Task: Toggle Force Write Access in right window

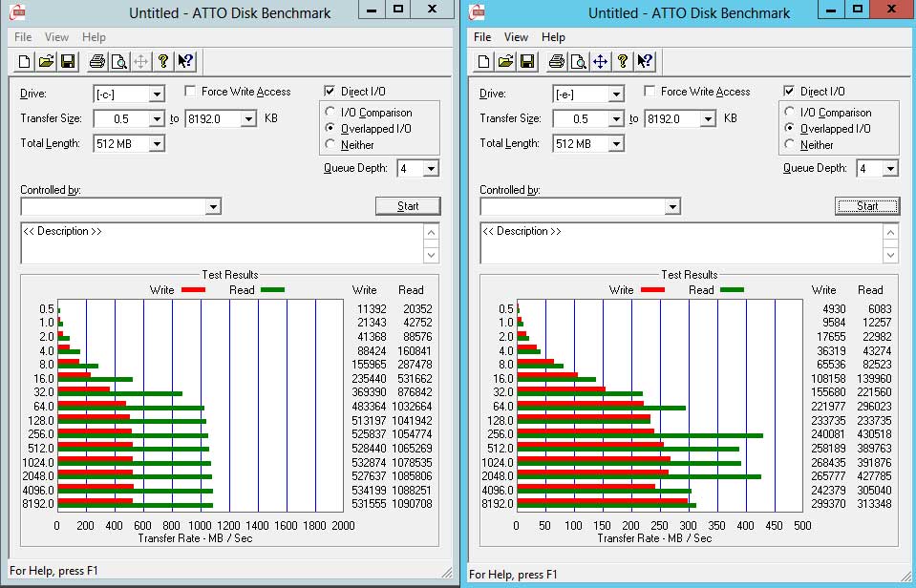Action: point(650,91)
